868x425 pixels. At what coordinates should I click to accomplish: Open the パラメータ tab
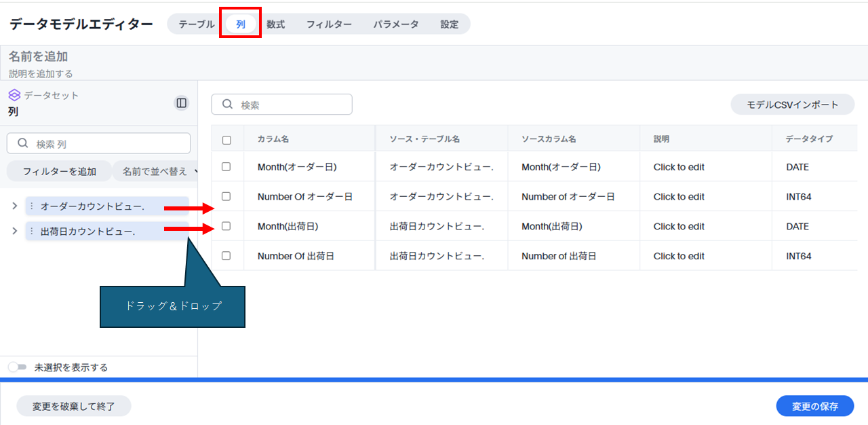(396, 24)
